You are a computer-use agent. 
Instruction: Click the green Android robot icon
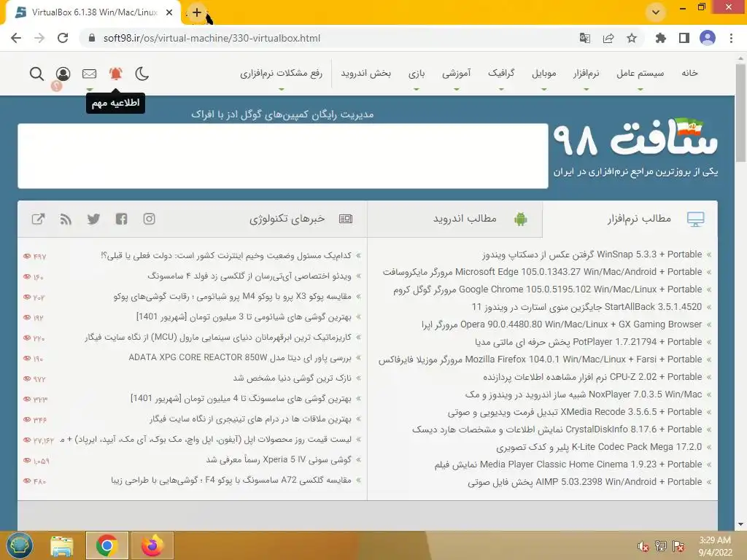[521, 219]
